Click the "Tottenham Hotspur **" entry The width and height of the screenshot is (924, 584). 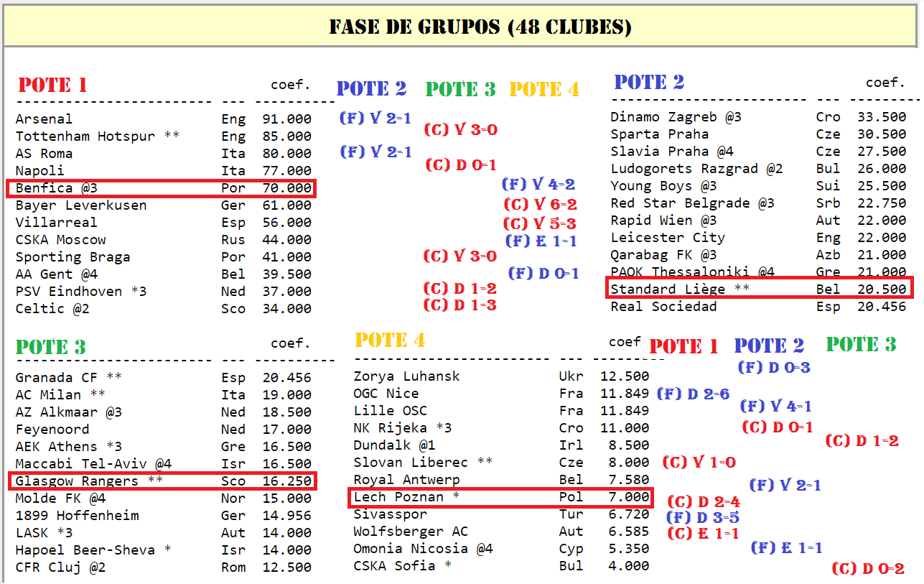coord(97,136)
